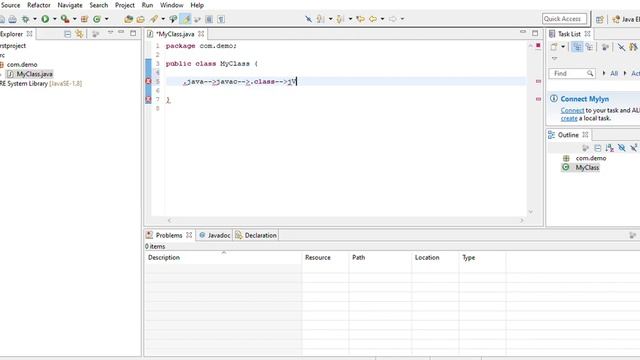The width and height of the screenshot is (640, 360).
Task: Click the Last Edit Location toolbar icon
Action: (x=360, y=19)
